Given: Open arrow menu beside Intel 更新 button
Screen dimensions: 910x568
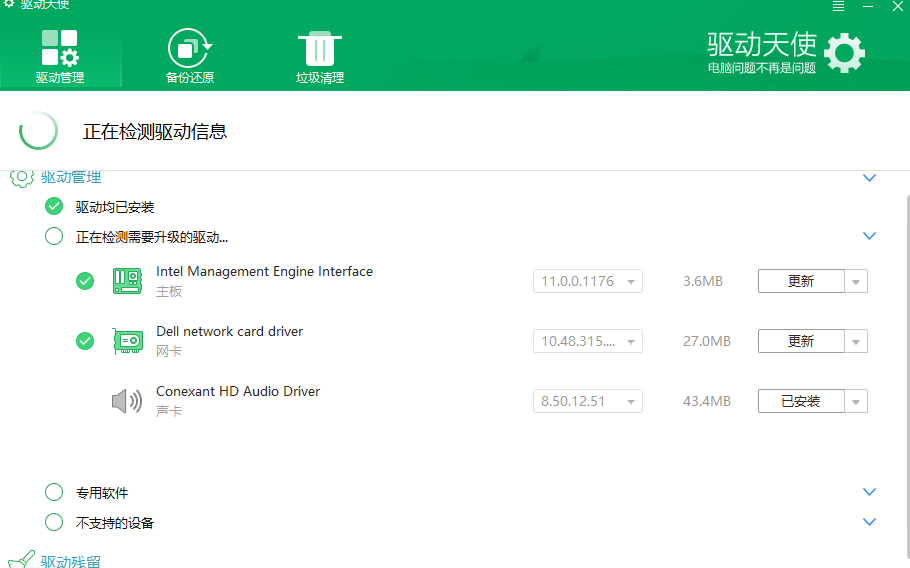Looking at the screenshot, I should coord(856,281).
